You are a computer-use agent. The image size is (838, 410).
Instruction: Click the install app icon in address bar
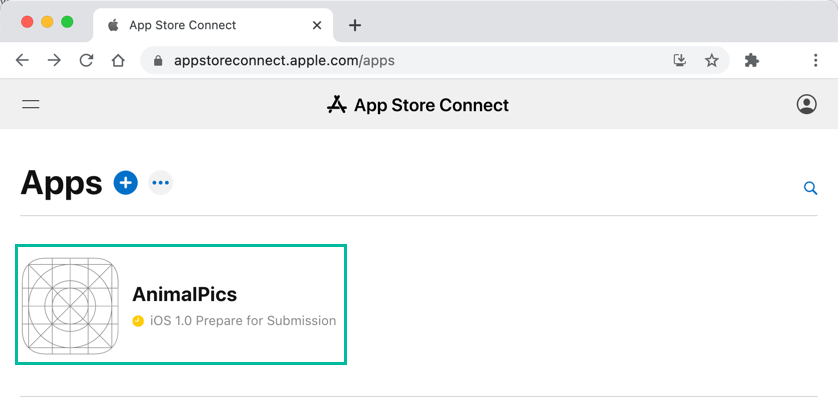[x=679, y=60]
